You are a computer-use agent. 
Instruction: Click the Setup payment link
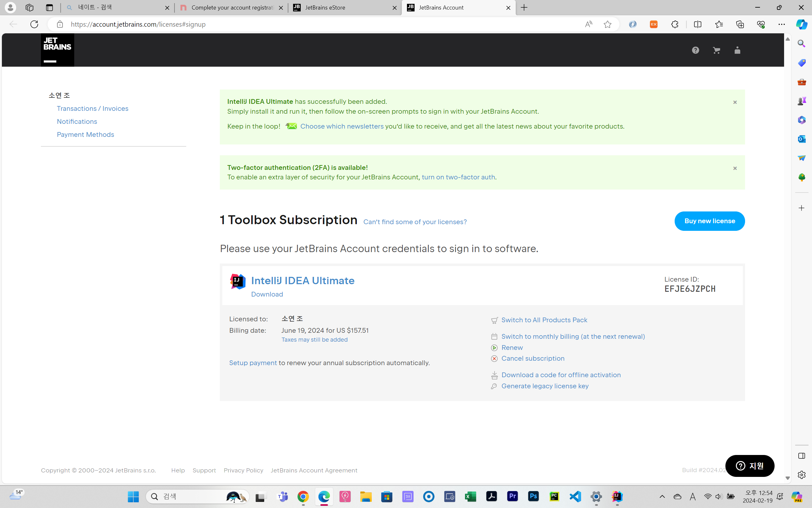coord(253,363)
